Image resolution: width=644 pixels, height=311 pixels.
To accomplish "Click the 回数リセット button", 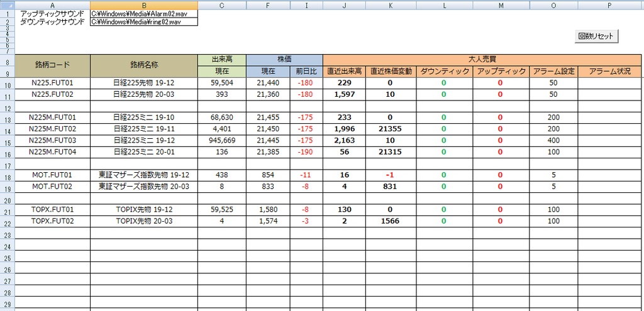I will click(596, 36).
